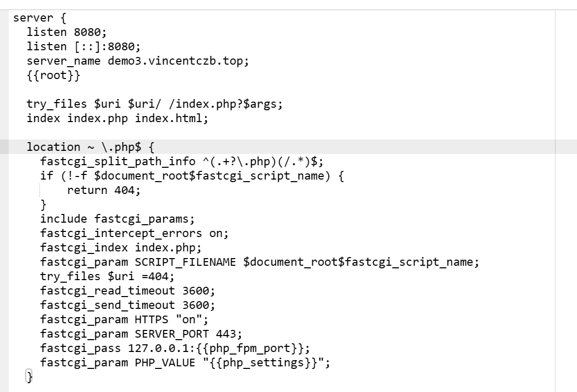This screenshot has width=577, height=392.
Task: Click the final closing brace with cursor
Action: [x=29, y=376]
